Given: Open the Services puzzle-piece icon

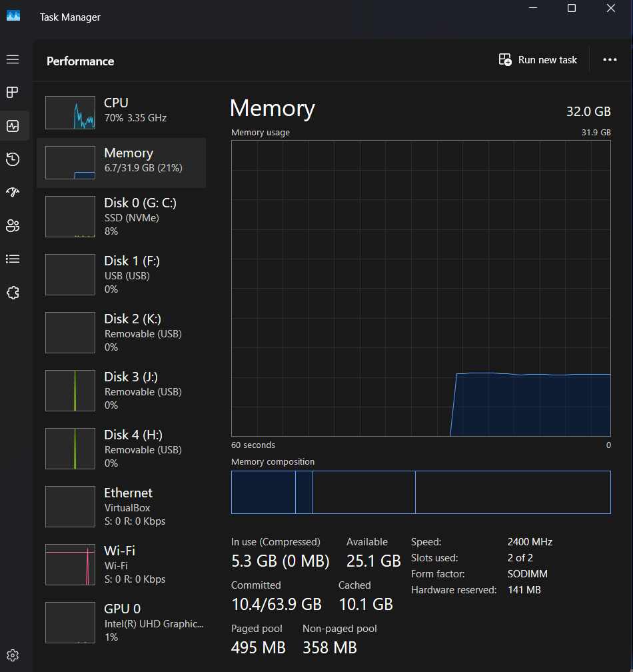Looking at the screenshot, I should pyautogui.click(x=13, y=292).
